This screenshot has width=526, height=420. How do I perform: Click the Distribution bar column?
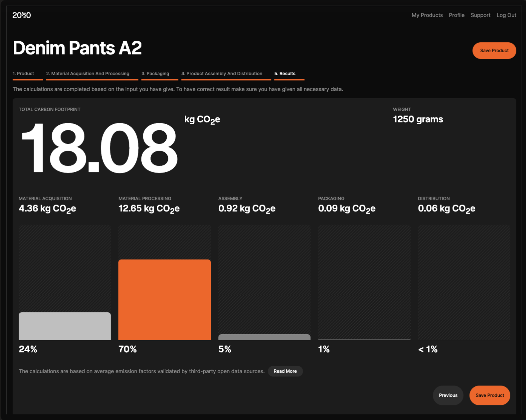[464, 283]
